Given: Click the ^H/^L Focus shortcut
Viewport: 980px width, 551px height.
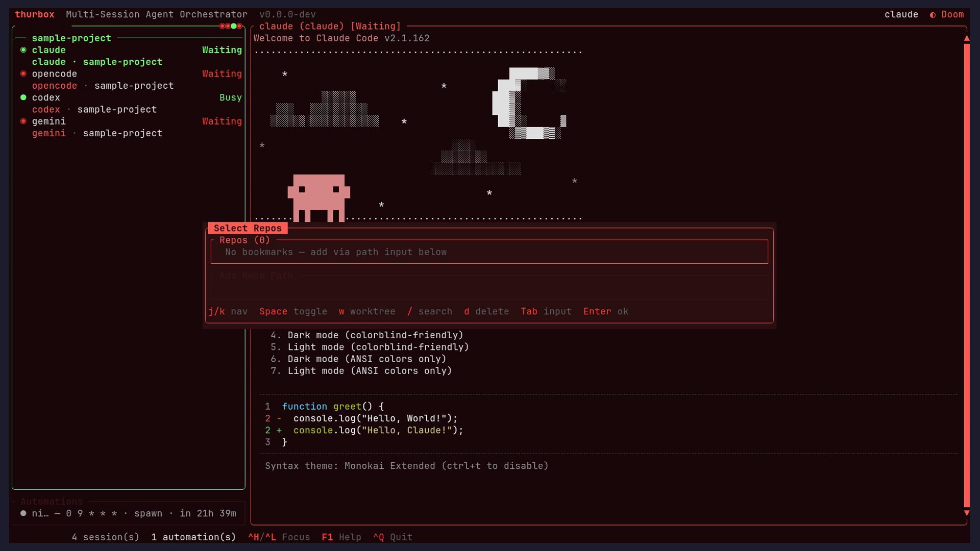Looking at the screenshot, I should click(279, 537).
